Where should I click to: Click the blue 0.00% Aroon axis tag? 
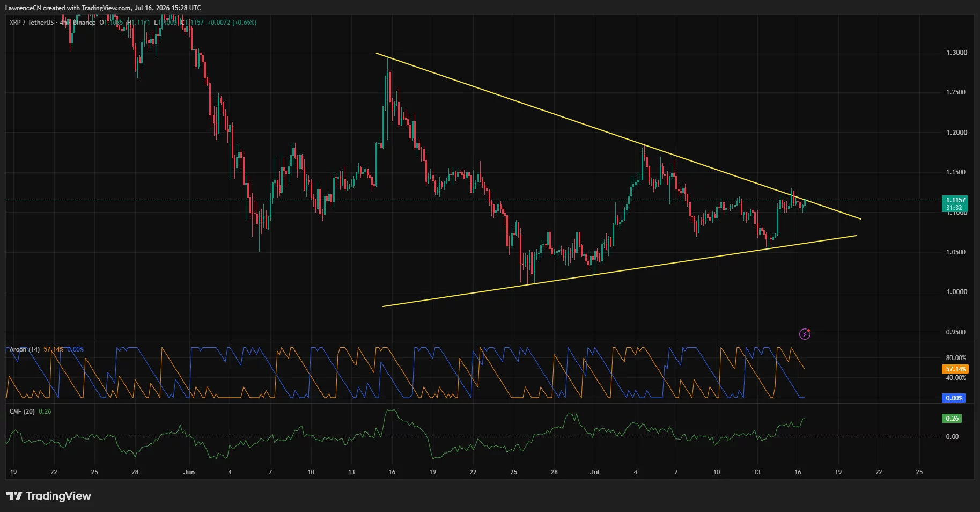[x=954, y=398]
